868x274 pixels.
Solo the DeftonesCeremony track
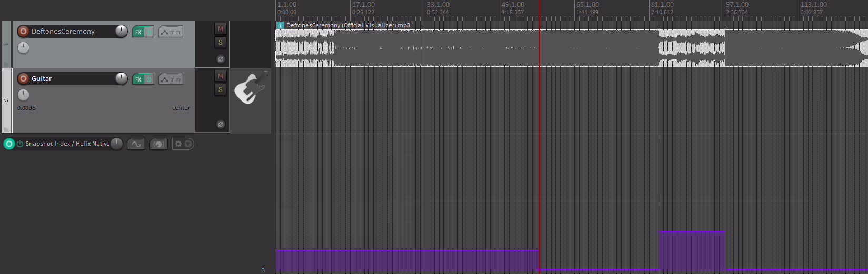[221, 42]
